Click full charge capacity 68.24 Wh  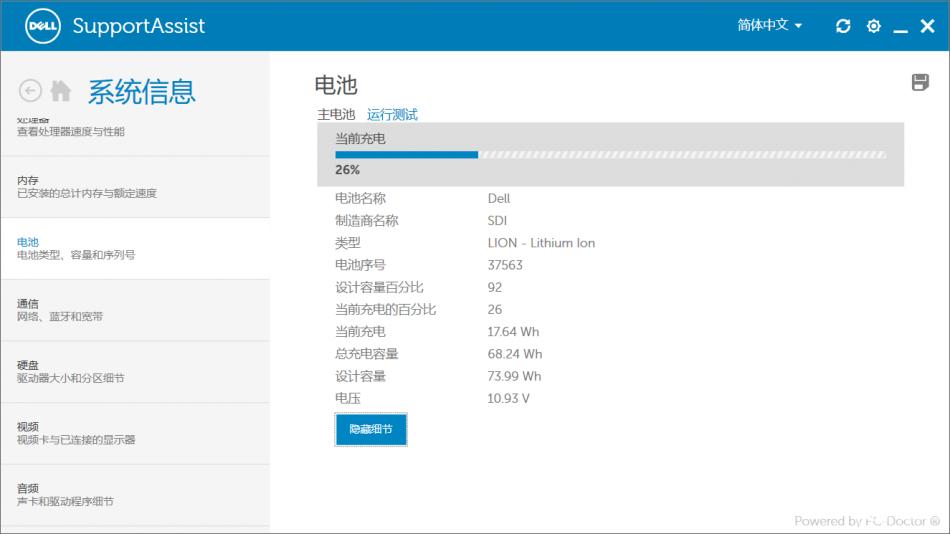coord(515,354)
